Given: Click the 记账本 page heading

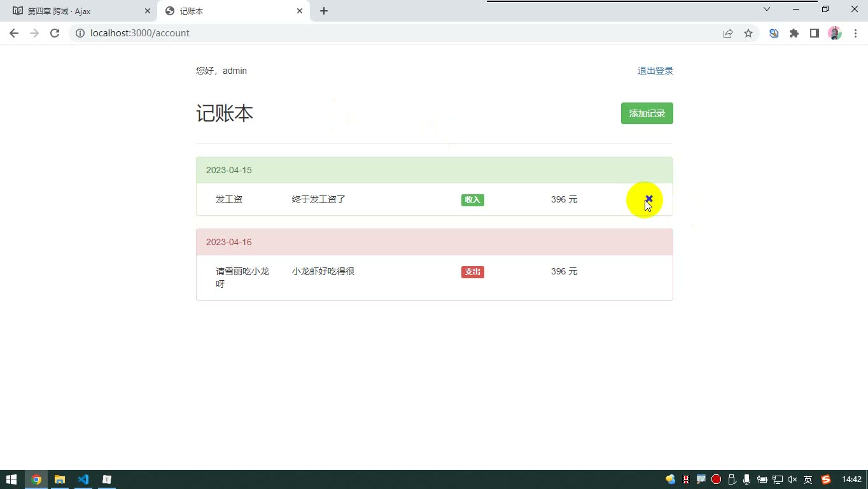Looking at the screenshot, I should click(x=225, y=113).
